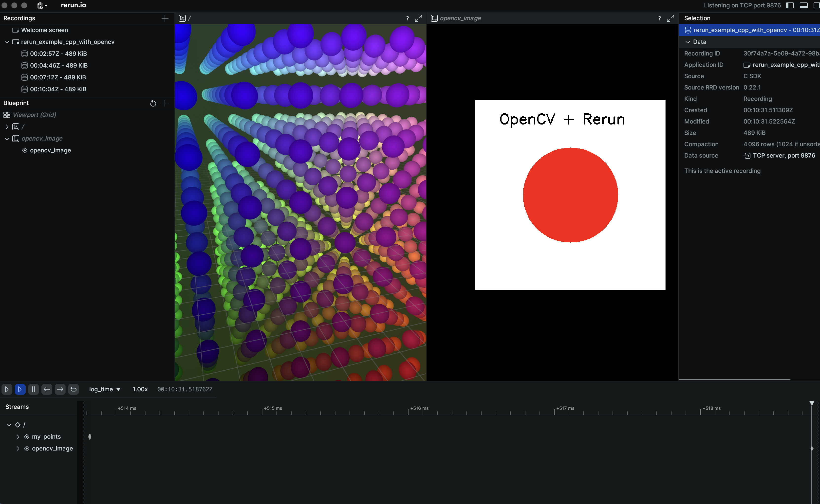Toggle the left panel visibility

pyautogui.click(x=790, y=5)
